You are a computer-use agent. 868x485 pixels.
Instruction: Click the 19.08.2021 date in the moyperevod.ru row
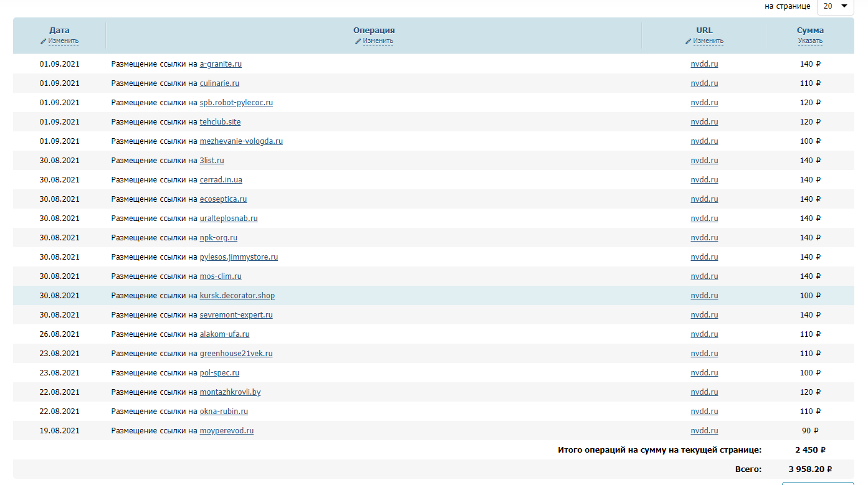(x=59, y=431)
